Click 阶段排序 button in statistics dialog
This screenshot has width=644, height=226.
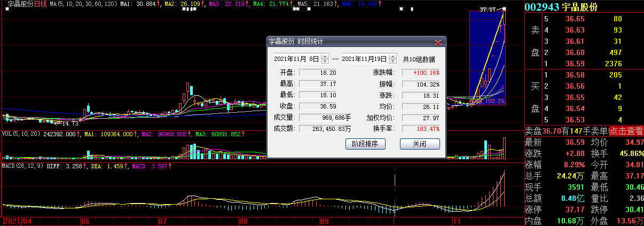[365, 144]
